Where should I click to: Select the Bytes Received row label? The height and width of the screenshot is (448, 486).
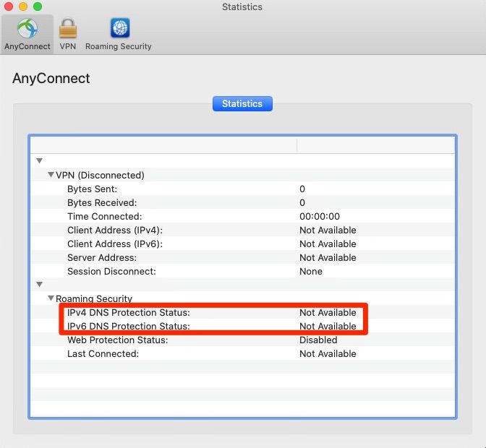pos(102,202)
